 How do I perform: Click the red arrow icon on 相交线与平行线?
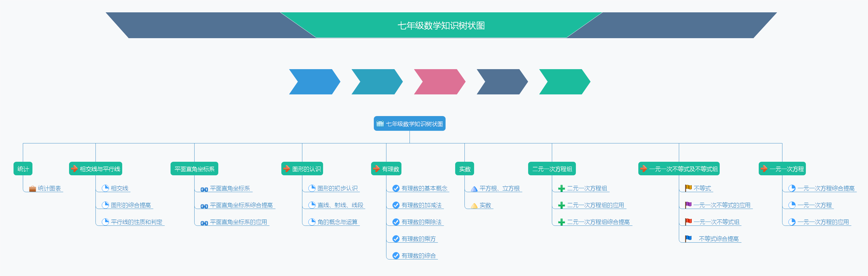point(74,169)
